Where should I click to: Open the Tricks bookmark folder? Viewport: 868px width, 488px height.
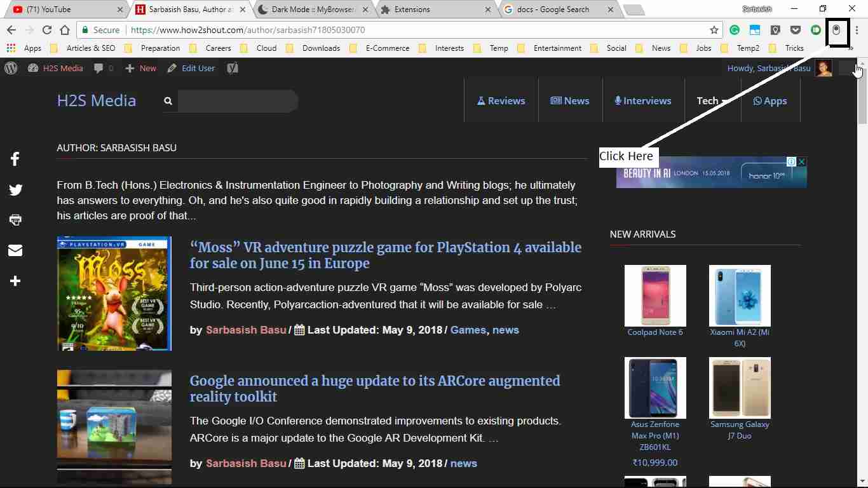pyautogui.click(x=787, y=48)
